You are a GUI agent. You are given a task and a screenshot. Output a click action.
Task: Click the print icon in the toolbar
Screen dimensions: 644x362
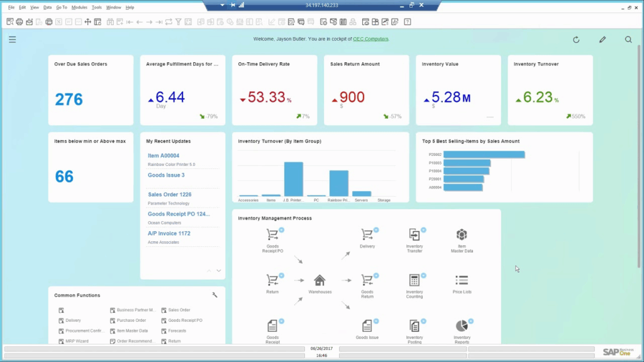19,22
